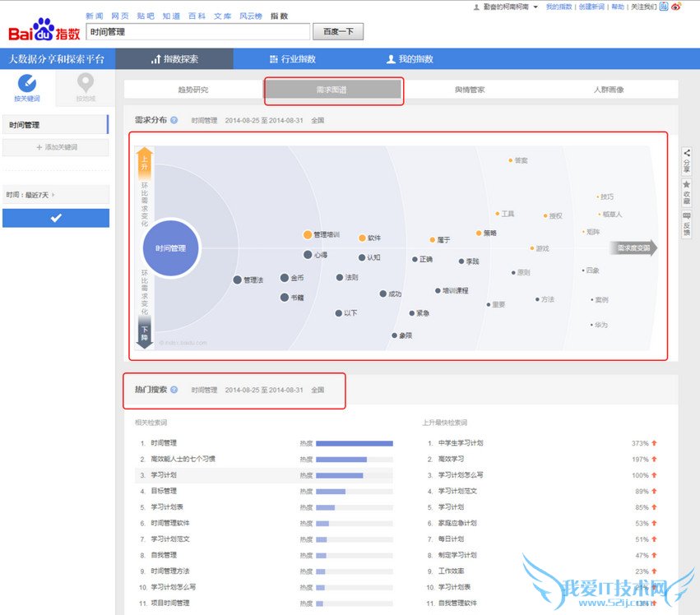Open the 我的指数 link in the top right

(x=559, y=7)
